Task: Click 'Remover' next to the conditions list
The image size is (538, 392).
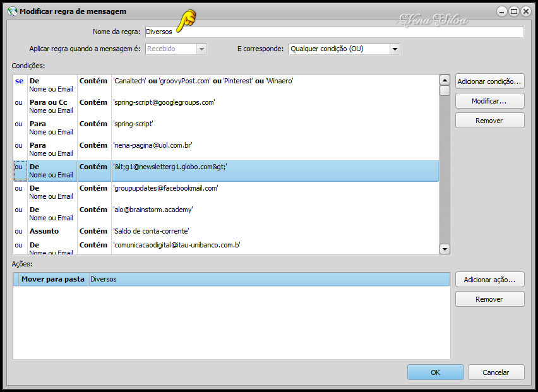Action: click(x=489, y=121)
